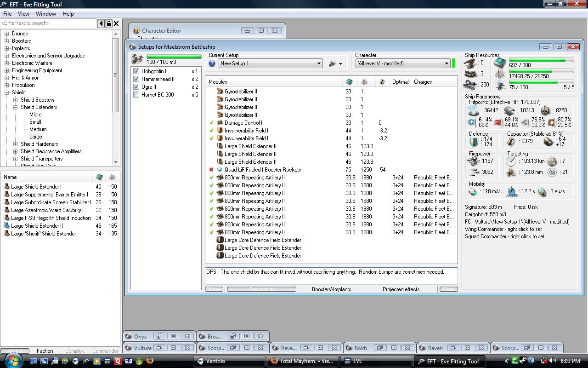Click the powergrid column header icon in Modules

point(364,82)
